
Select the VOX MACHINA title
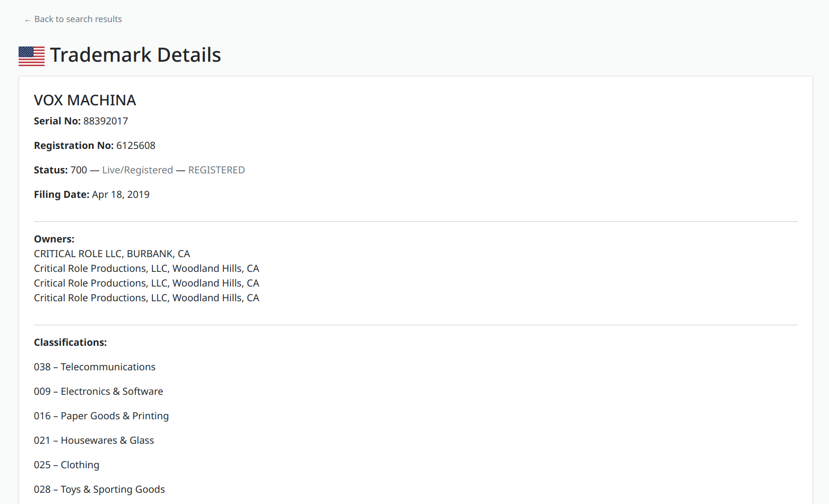pyautogui.click(x=84, y=100)
